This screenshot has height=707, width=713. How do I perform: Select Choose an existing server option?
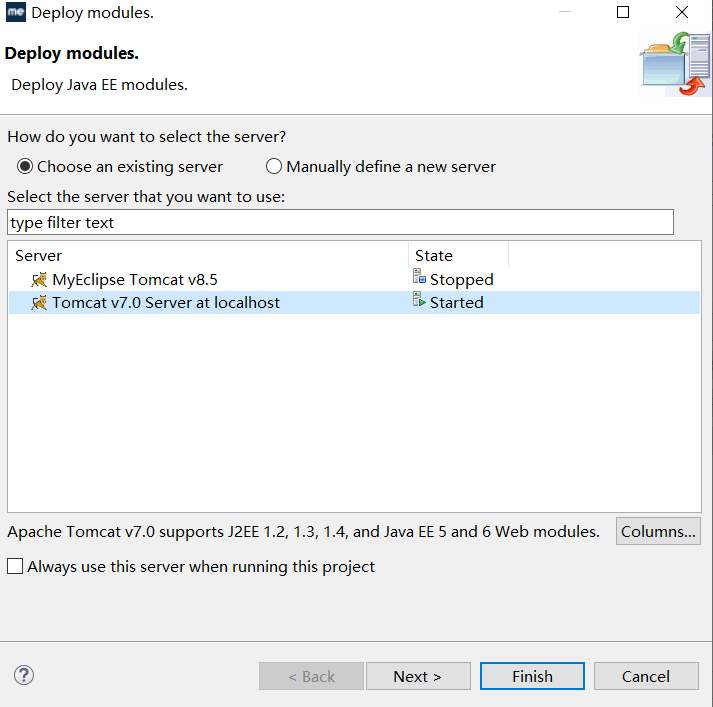[24, 167]
